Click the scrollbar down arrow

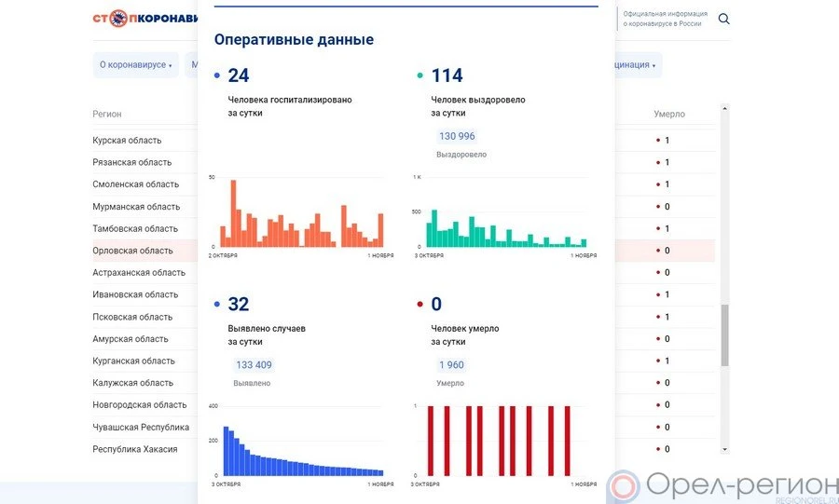725,449
